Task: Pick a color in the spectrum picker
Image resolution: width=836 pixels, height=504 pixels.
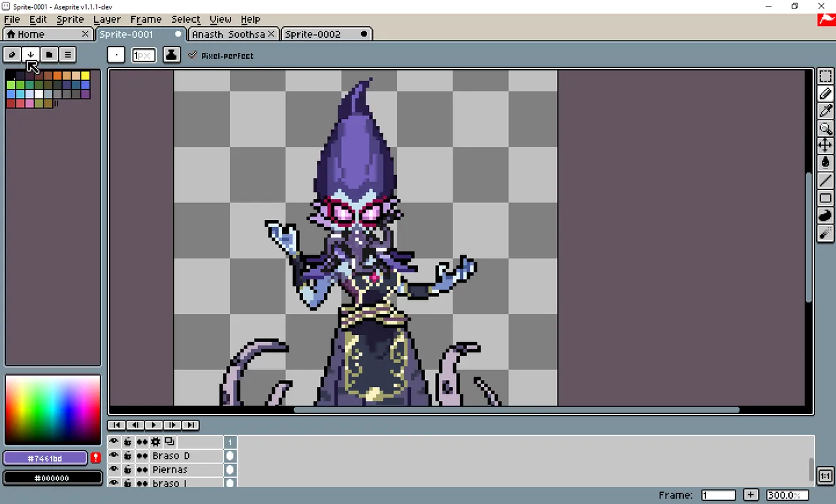Action: click(53, 409)
